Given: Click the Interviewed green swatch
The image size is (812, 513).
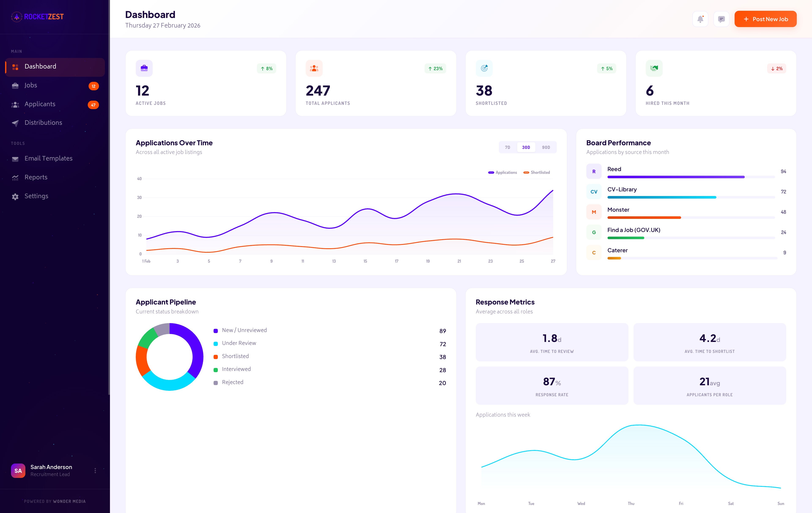Looking at the screenshot, I should pyautogui.click(x=215, y=370).
